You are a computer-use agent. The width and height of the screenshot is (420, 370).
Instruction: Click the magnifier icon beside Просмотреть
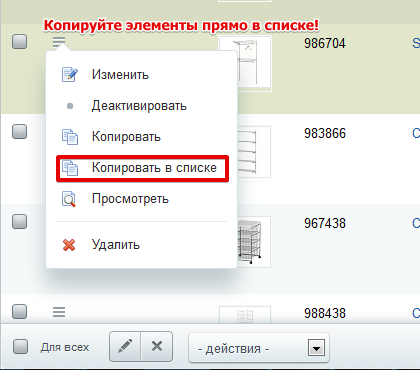tap(69, 199)
